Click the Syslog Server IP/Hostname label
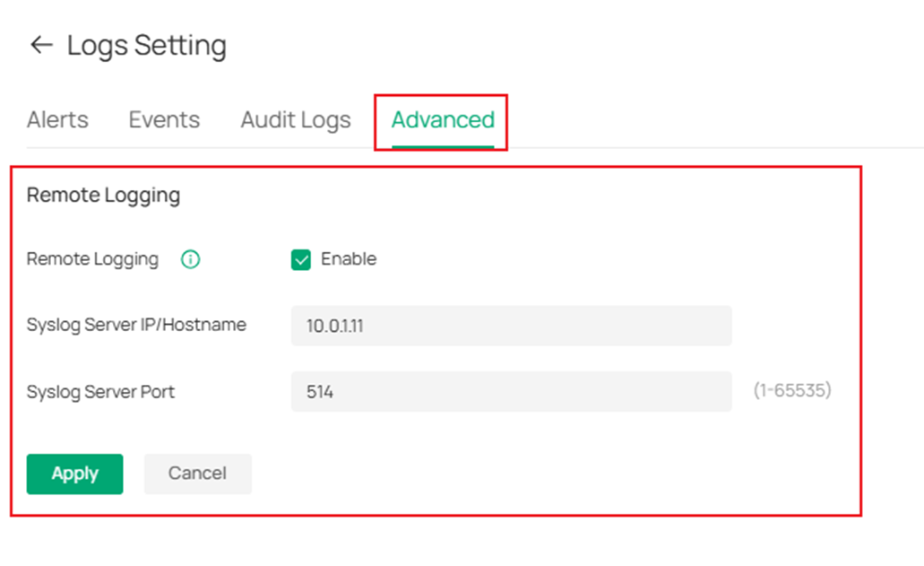Viewport: 924px width, 566px height. 136,325
